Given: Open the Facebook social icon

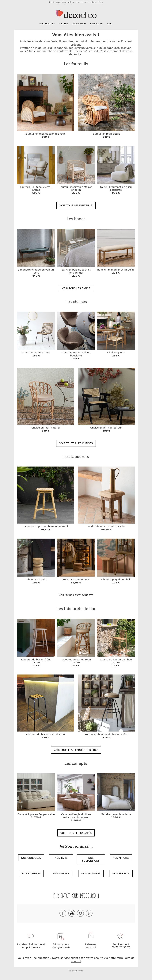Looking at the screenshot, I should (63, 913).
